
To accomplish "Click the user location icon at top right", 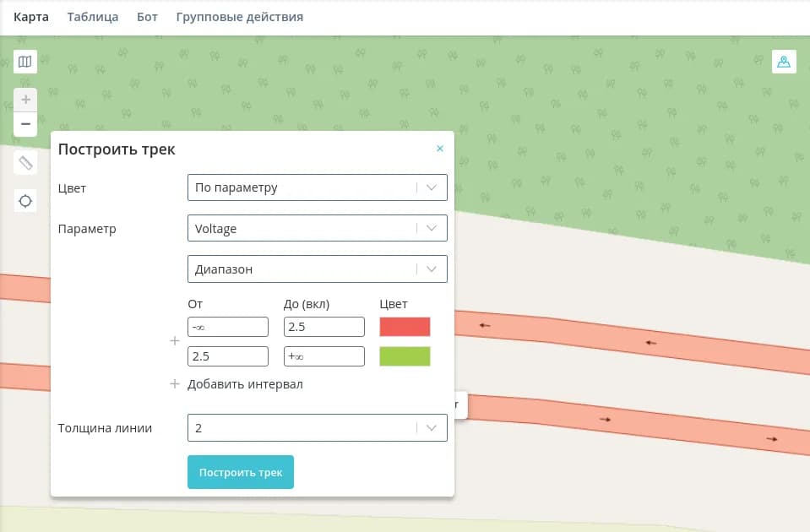I will pyautogui.click(x=784, y=62).
